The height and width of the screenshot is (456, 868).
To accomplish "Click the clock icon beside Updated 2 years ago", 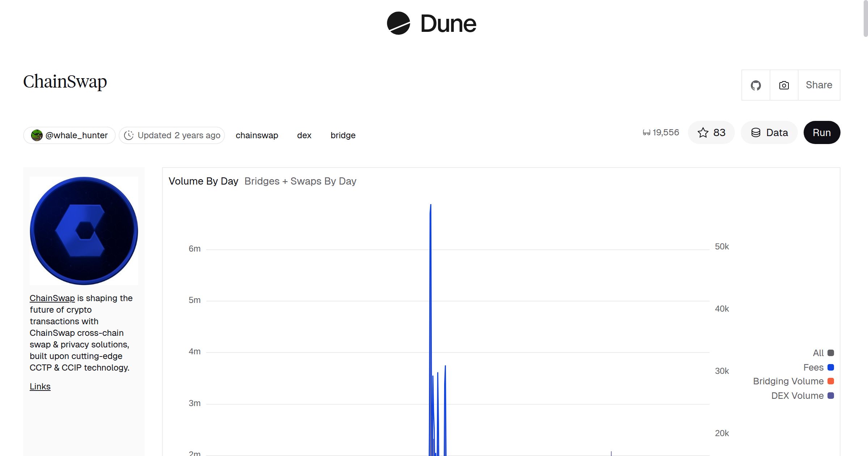I will pos(129,135).
